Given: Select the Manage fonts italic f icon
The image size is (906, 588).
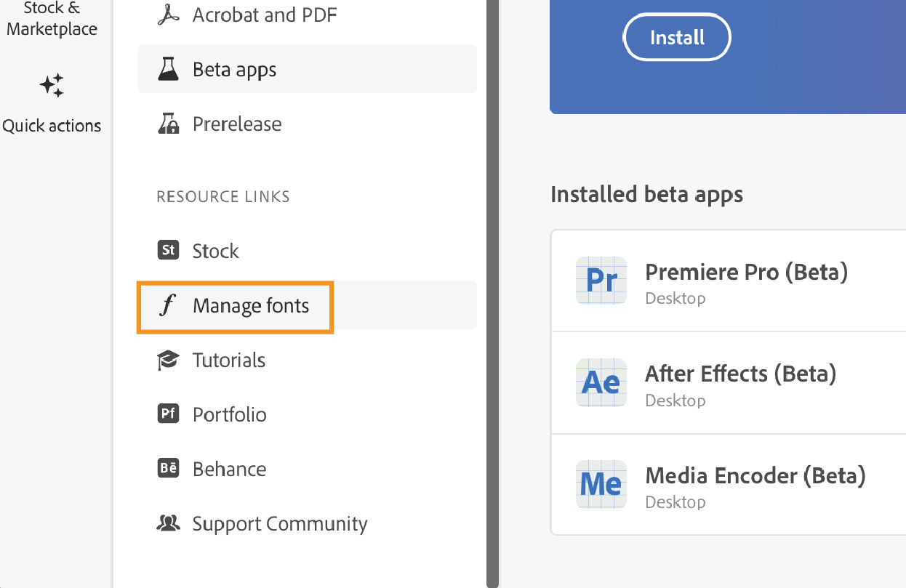Looking at the screenshot, I should [x=168, y=305].
